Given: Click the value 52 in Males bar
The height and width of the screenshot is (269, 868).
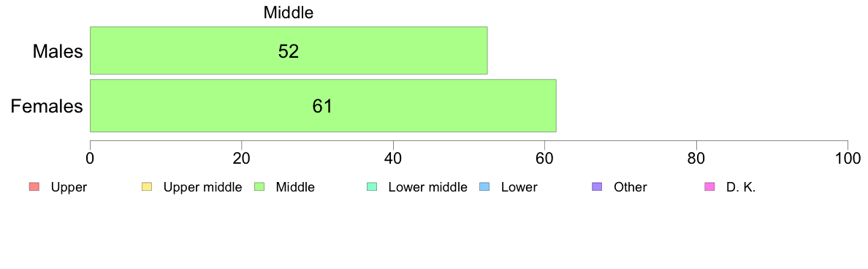Looking at the screenshot, I should pos(289,51).
